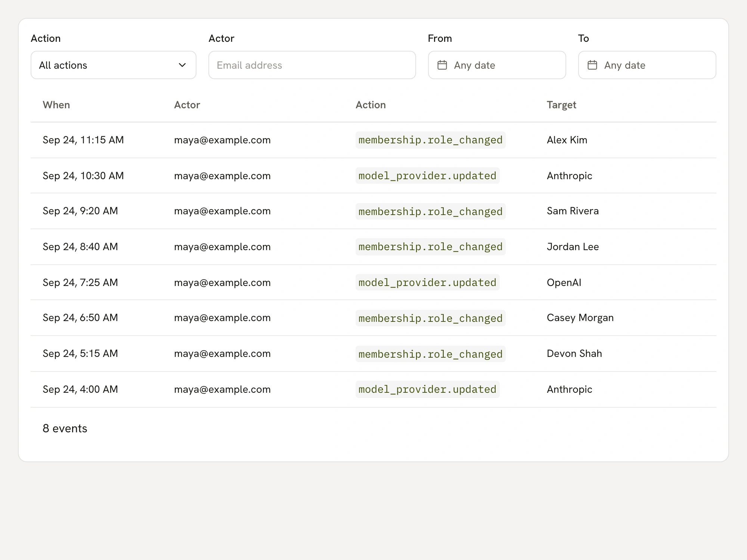Click the calendar icon in the From field

[x=442, y=65]
